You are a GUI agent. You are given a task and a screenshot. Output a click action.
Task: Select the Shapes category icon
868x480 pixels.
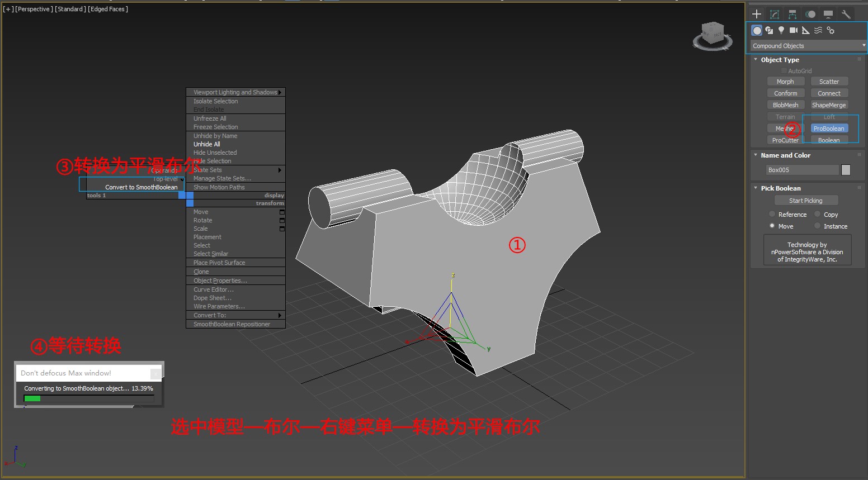pyautogui.click(x=769, y=30)
